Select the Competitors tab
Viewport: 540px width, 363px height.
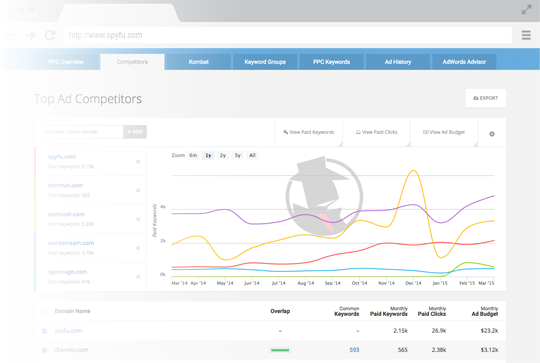pyautogui.click(x=132, y=62)
